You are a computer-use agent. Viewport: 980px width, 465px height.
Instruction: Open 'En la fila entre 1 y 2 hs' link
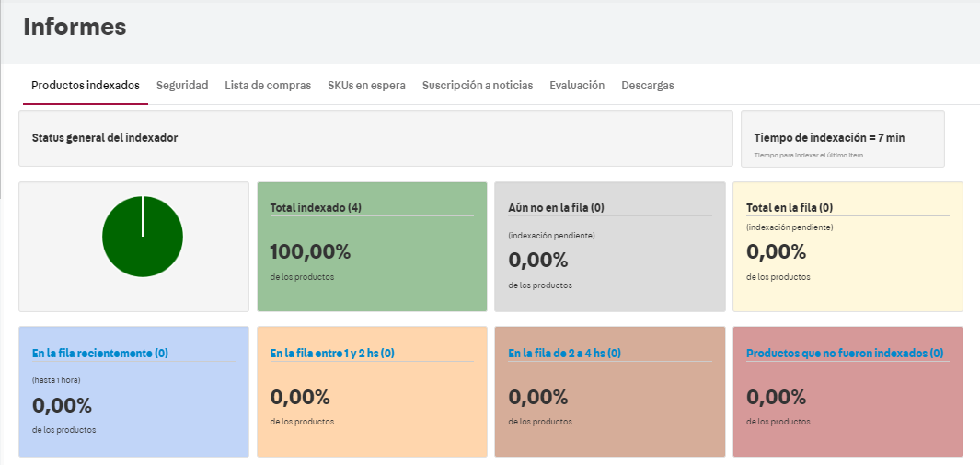coord(332,353)
